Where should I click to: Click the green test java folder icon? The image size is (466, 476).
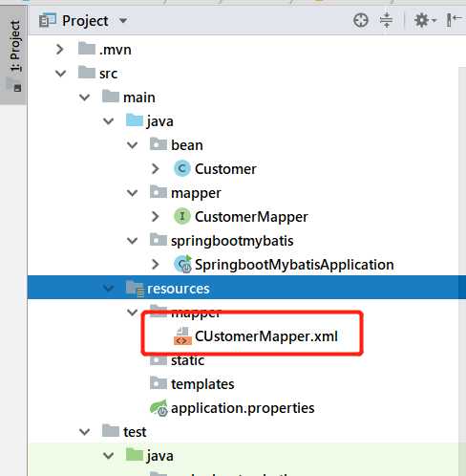(x=135, y=455)
